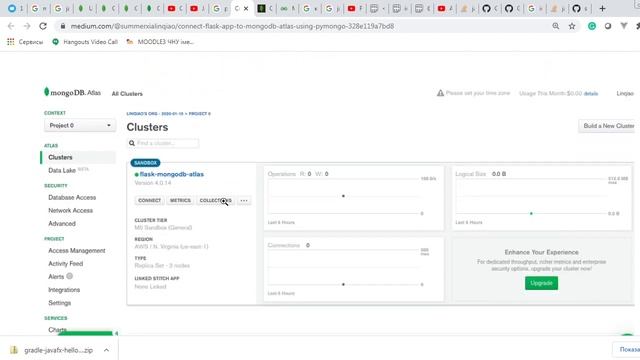Click the data point in Connections chart
Image resolution: width=640 pixels, height=360 pixels.
pyautogui.click(x=343, y=284)
